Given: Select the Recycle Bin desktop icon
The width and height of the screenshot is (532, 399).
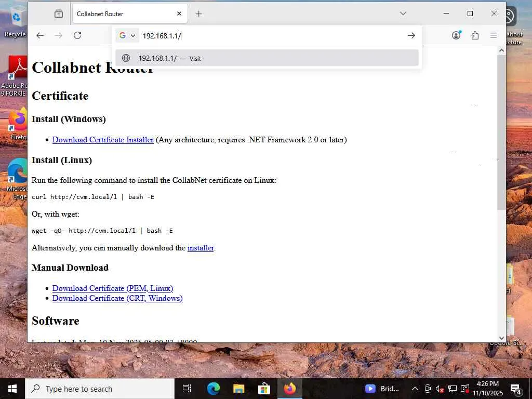Looking at the screenshot, I should click(15, 22).
